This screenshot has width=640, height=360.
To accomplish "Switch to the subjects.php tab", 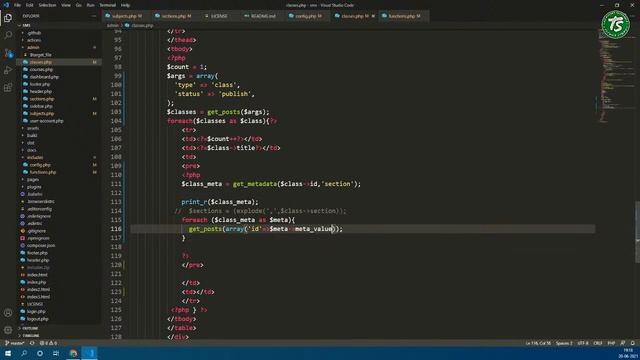I will [x=126, y=16].
